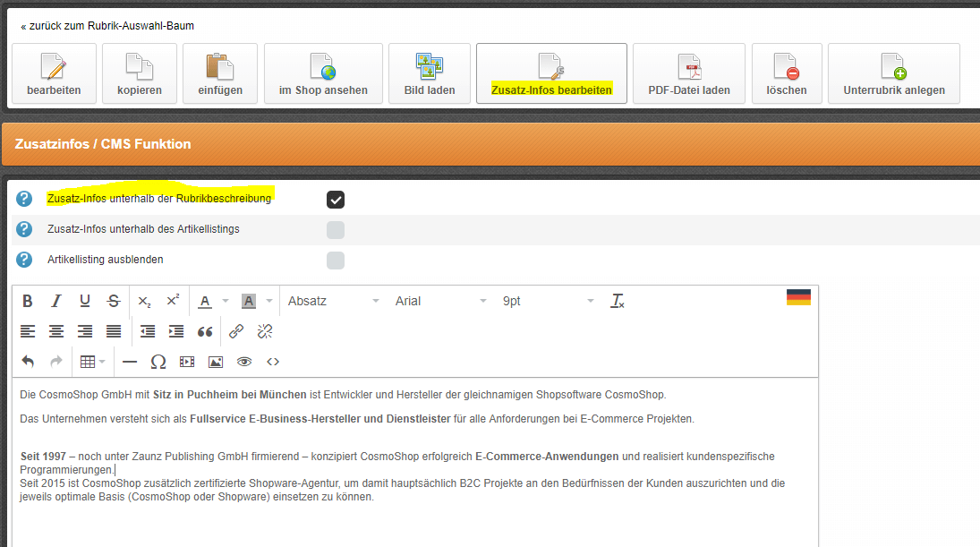Open help for Artikellisting ausblenden
The image size is (980, 547).
click(x=24, y=260)
